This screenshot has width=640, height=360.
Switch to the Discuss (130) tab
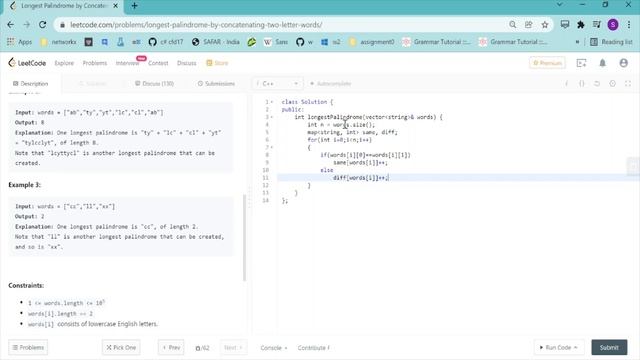[154, 83]
